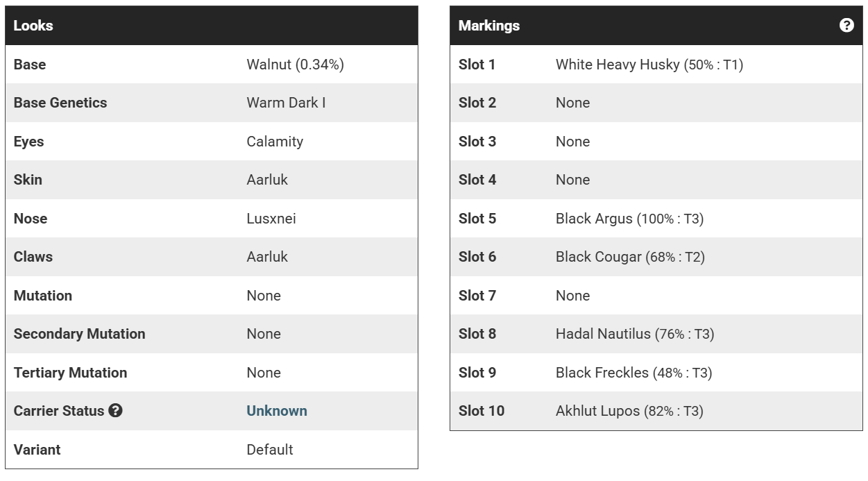Click the Calamity eyes value
Screen dimensions: 868x481
click(x=275, y=142)
